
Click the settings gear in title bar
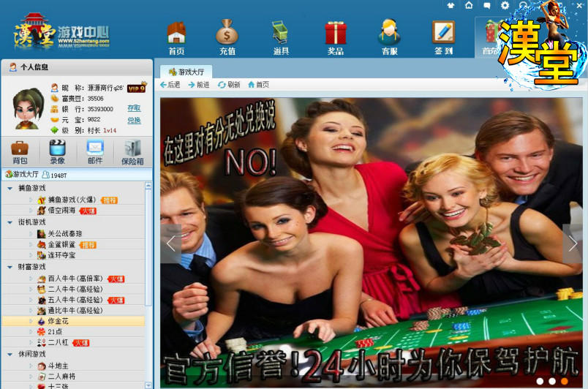click(x=505, y=5)
